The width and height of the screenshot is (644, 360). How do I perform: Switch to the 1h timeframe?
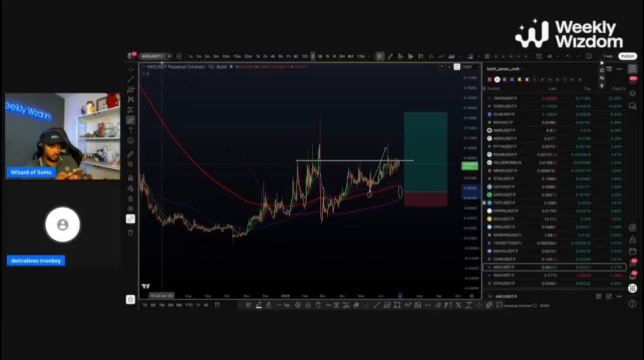click(x=257, y=56)
